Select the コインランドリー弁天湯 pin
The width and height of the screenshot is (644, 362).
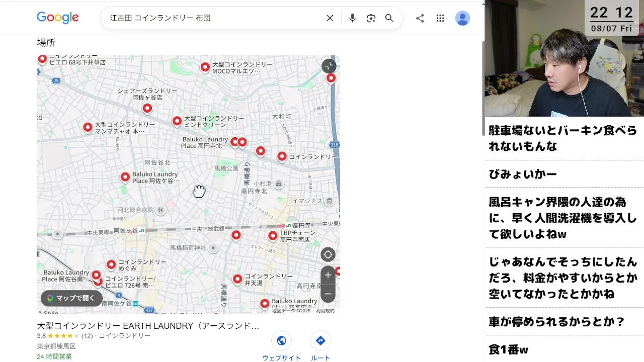[237, 279]
